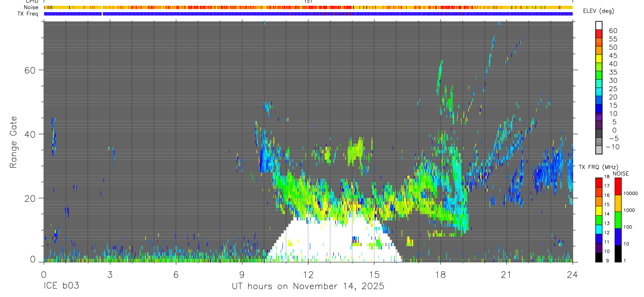Click the black bottom segment of TX FRQ bar
Image resolution: width=644 pixels, height=297 pixels.
point(599,257)
